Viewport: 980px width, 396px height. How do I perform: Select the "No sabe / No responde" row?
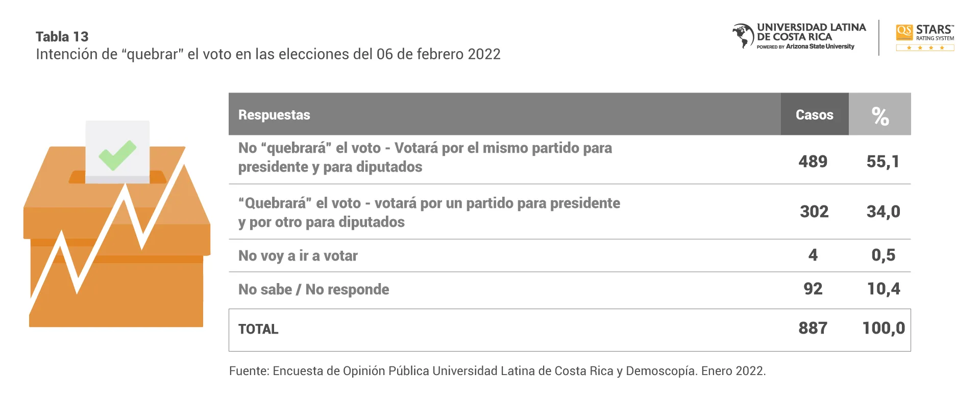coord(313,289)
